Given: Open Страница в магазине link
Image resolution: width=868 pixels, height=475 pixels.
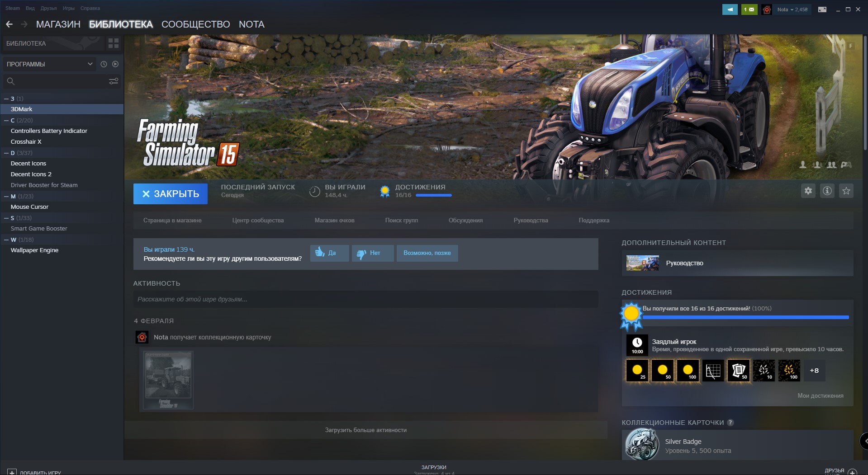Looking at the screenshot, I should click(172, 221).
